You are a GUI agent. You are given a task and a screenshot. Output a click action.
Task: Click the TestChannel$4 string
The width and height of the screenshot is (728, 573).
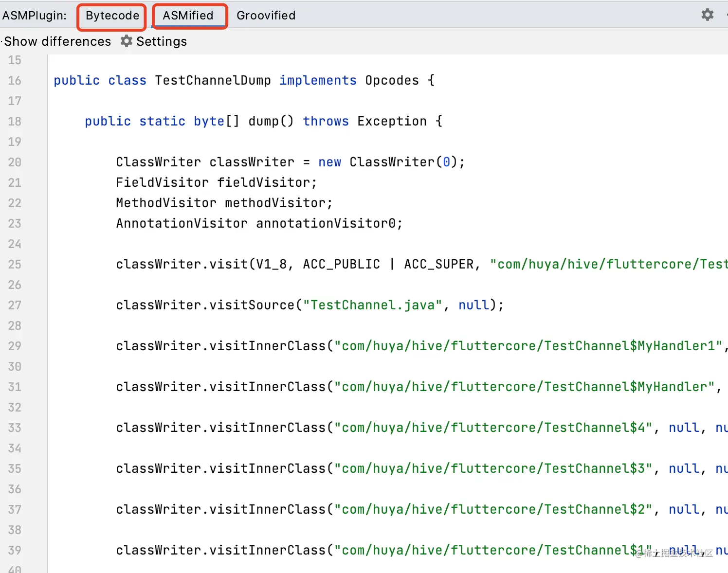(493, 428)
